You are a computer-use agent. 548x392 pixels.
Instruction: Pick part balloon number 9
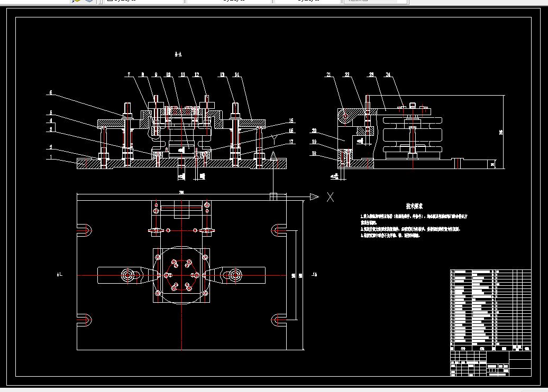156,74
